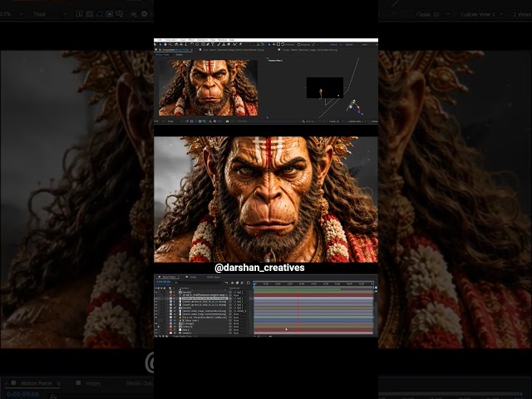Select the Composition Motion Poster panel tab
This screenshot has width=532, height=399.
coord(175,50)
